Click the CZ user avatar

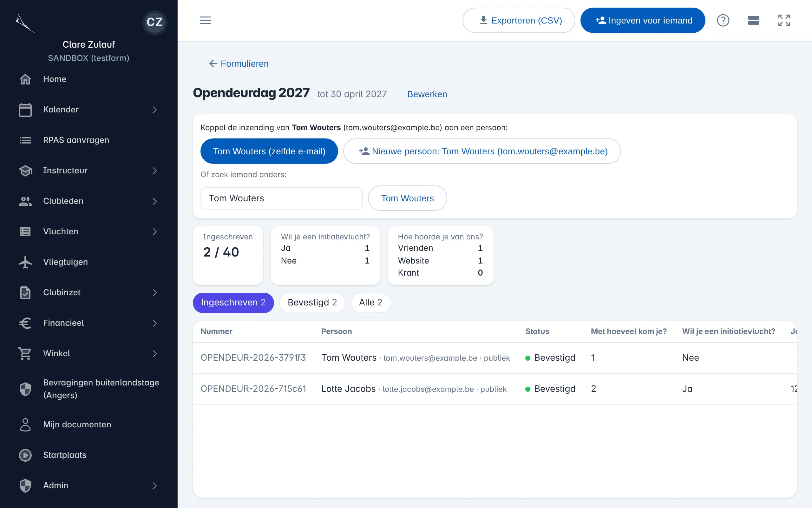pyautogui.click(x=154, y=22)
